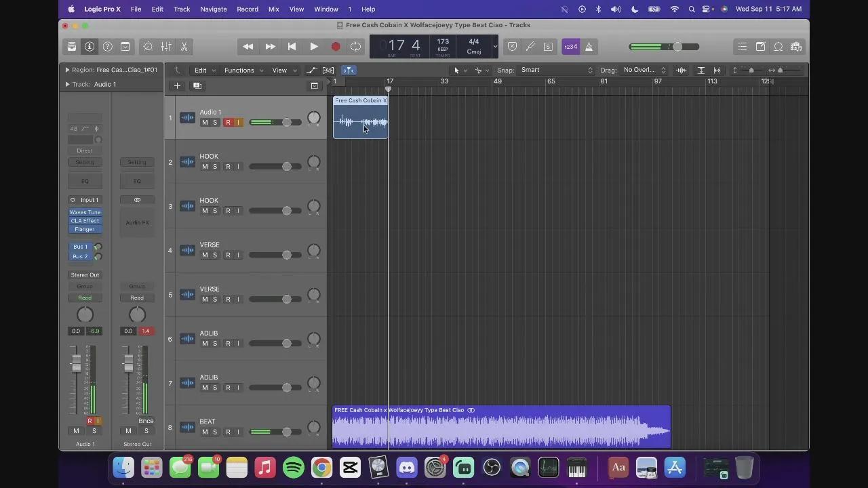Solo the first VERSE track, row 4
The width and height of the screenshot is (868, 488).
coord(215,255)
